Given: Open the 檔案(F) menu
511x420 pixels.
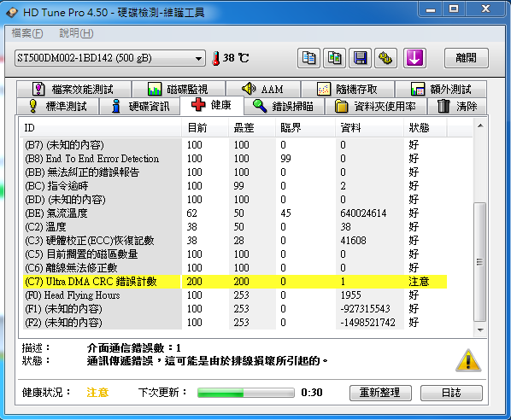Looking at the screenshot, I should [x=27, y=33].
